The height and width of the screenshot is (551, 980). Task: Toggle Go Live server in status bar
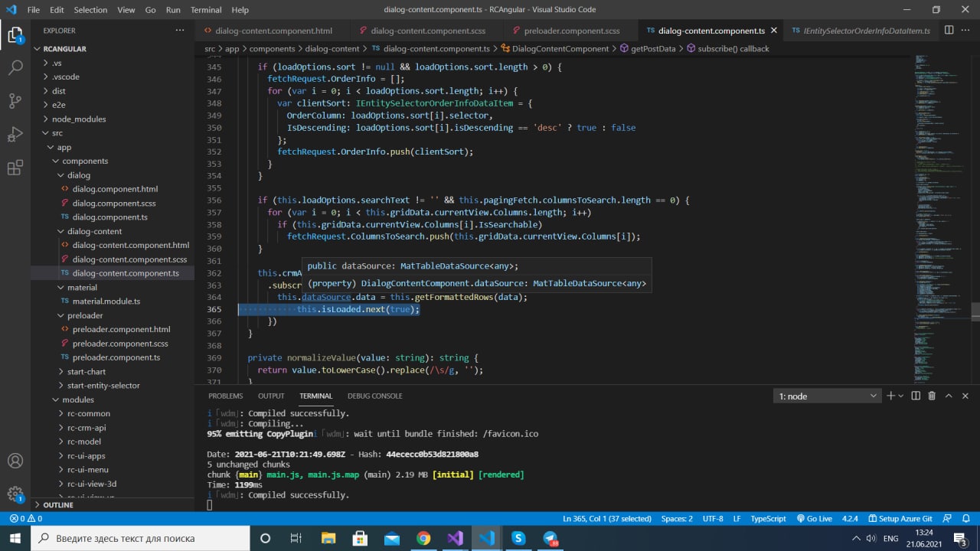pos(814,518)
